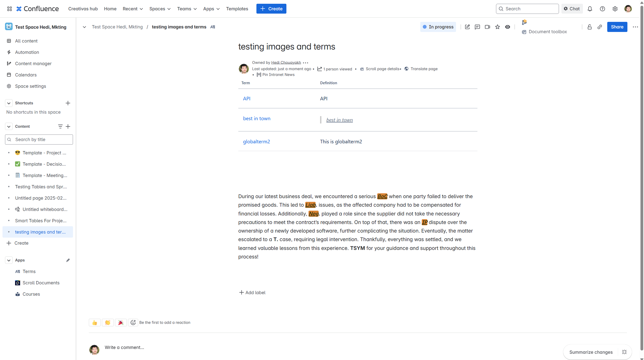Image resolution: width=644 pixels, height=360 pixels.
Task: Open Terms app in sidebar
Action: click(29, 271)
